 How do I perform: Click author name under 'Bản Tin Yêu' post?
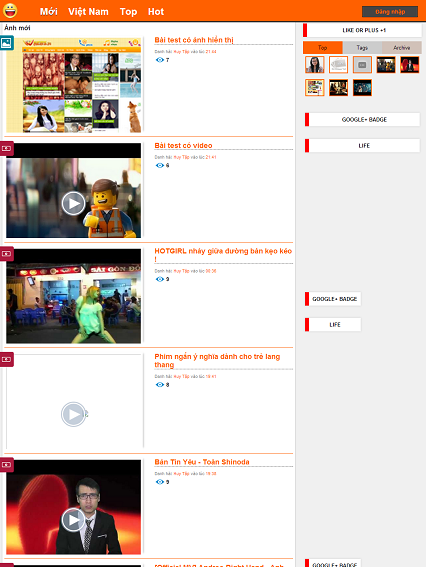(x=182, y=474)
